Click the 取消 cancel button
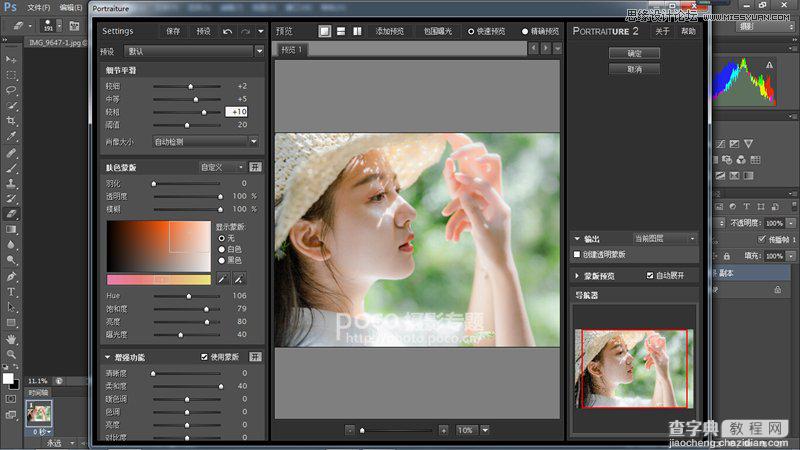The image size is (800, 450). click(634, 69)
